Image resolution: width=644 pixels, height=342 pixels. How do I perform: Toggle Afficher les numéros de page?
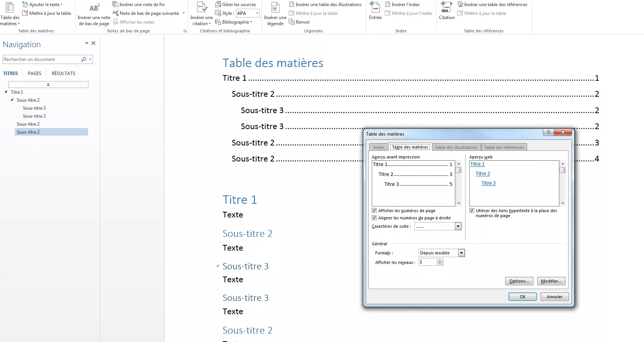374,211
